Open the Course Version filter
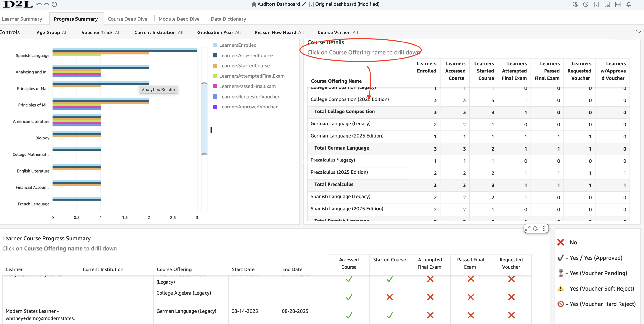The width and height of the screenshot is (644, 324). tap(338, 32)
